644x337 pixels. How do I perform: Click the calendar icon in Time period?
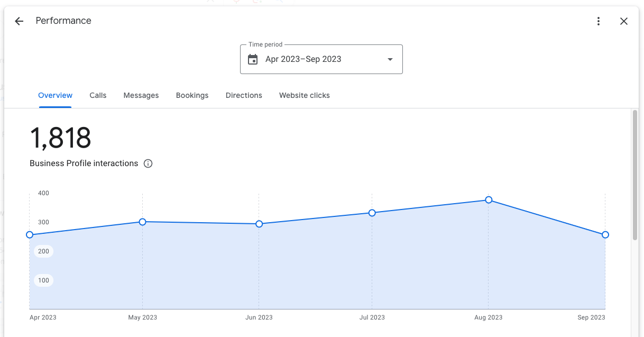point(252,59)
